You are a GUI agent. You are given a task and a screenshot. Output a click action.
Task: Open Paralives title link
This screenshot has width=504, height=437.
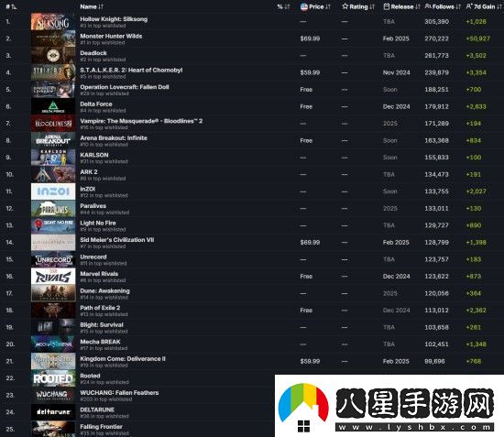[x=93, y=206]
